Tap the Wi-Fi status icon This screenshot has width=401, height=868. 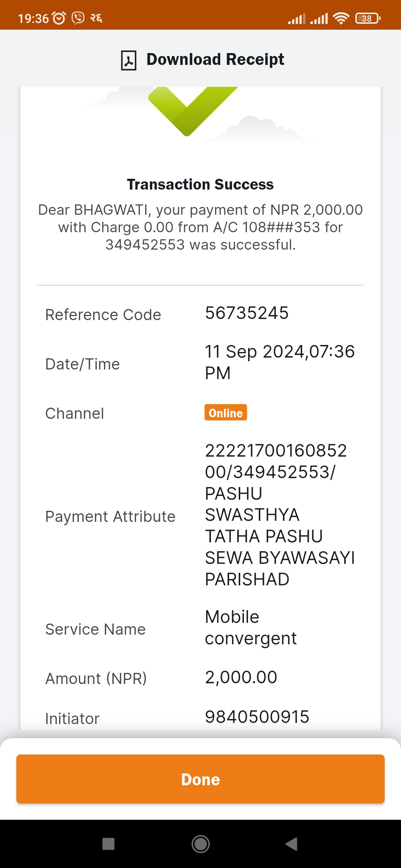pyautogui.click(x=341, y=18)
